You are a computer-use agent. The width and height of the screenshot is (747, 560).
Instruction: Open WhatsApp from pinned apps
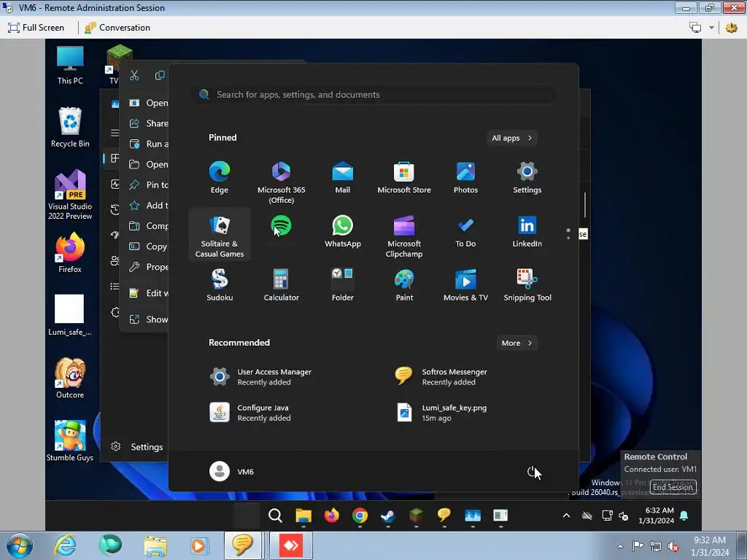(x=343, y=231)
